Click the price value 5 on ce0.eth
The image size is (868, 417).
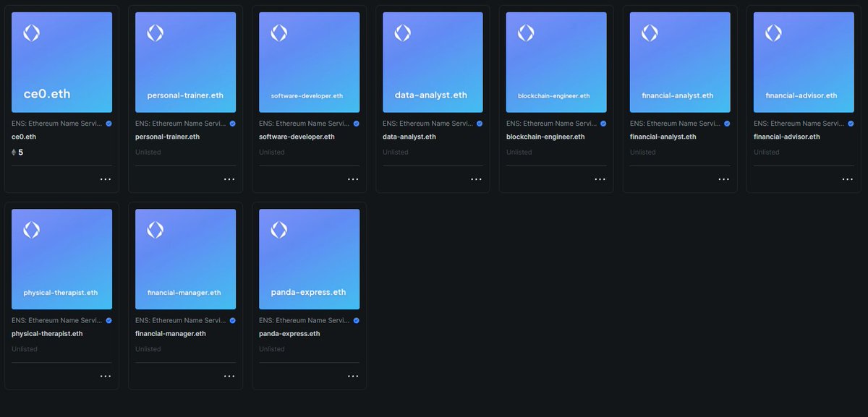click(x=21, y=152)
